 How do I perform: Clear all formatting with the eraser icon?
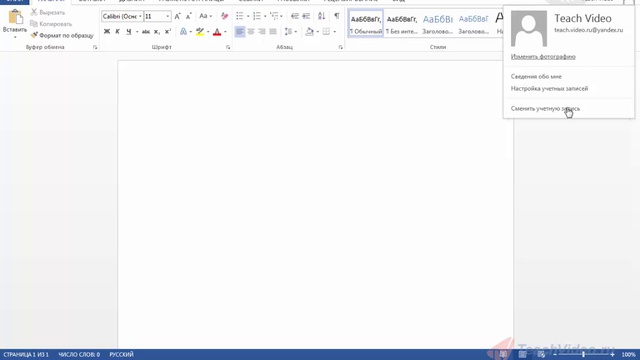pos(224,16)
